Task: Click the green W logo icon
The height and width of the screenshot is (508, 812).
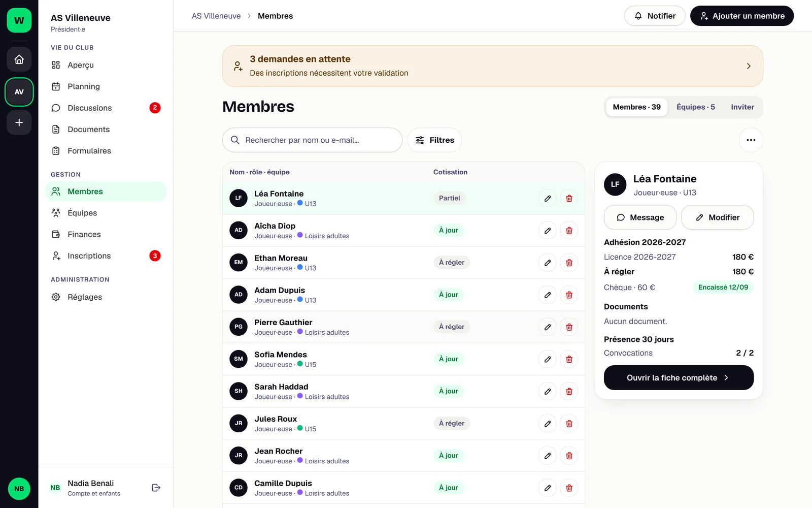Action: click(19, 20)
